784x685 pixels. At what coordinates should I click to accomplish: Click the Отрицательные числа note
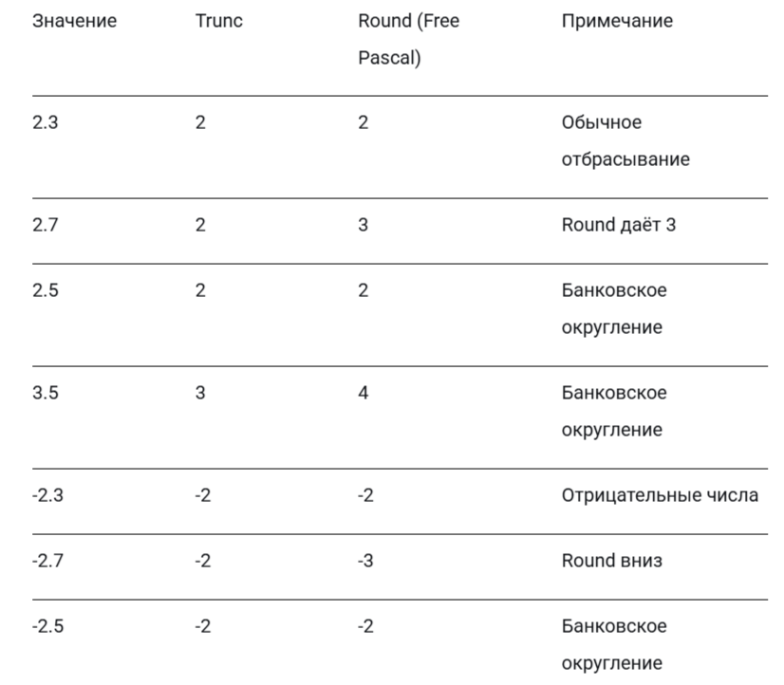point(660,495)
